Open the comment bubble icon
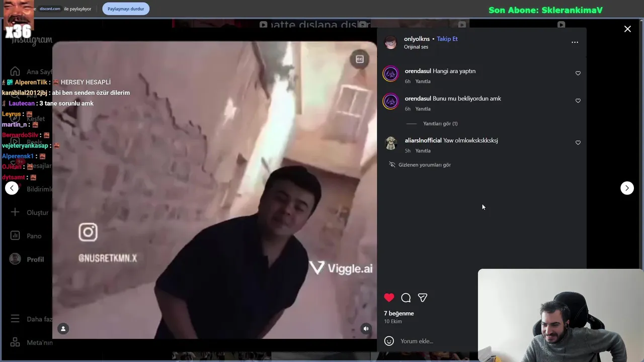The width and height of the screenshot is (644, 362). (406, 298)
